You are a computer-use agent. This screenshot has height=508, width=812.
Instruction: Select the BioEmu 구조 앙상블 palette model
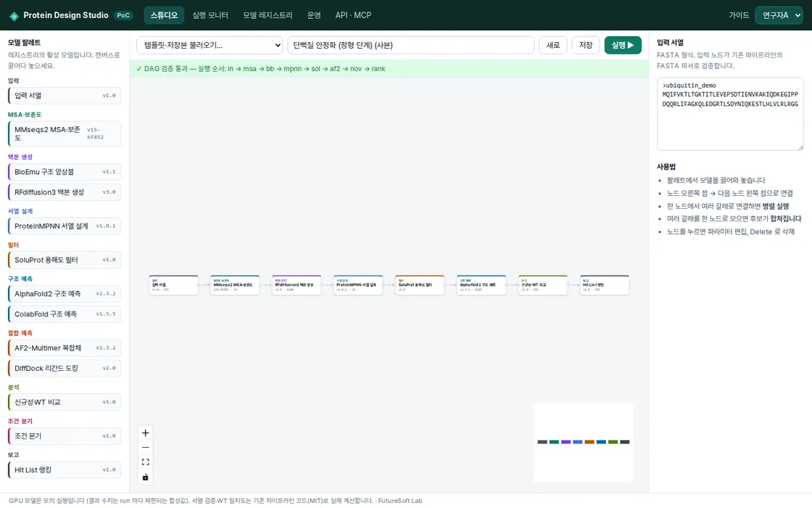pos(65,171)
